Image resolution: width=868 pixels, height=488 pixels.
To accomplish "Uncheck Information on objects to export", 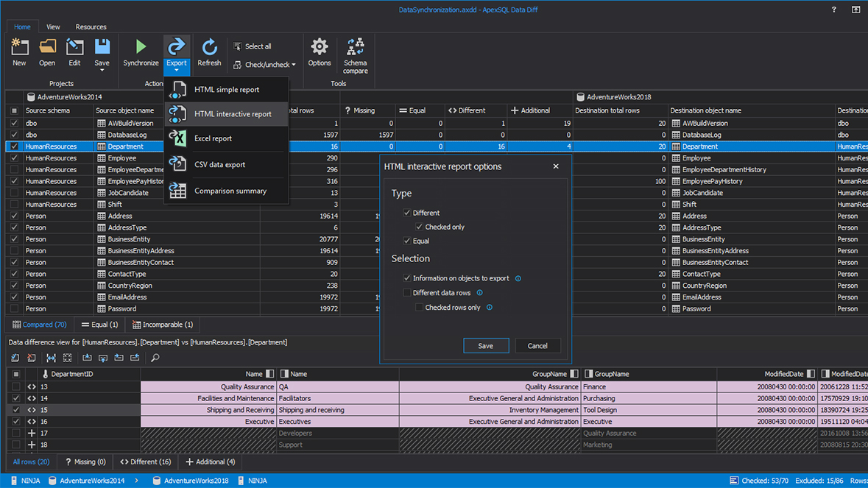I will (x=407, y=278).
